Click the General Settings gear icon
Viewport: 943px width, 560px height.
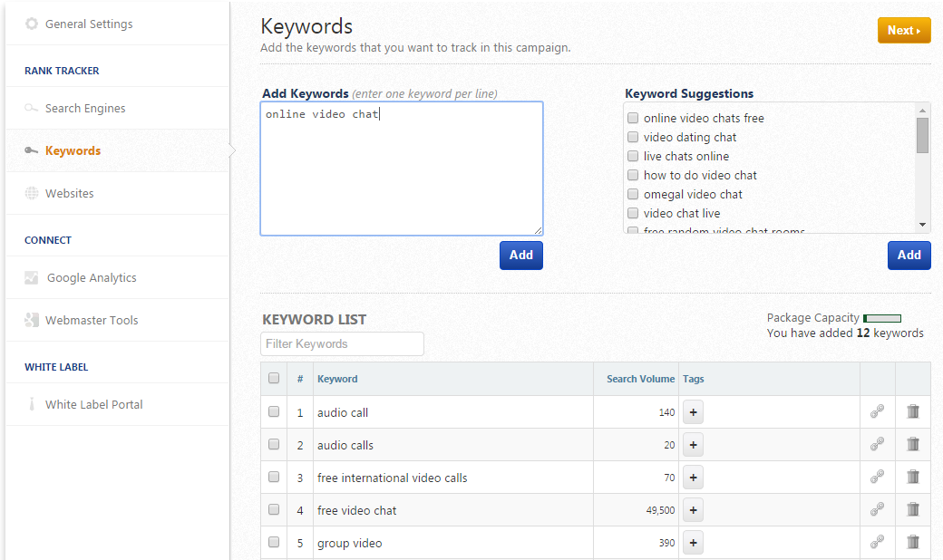(x=32, y=24)
